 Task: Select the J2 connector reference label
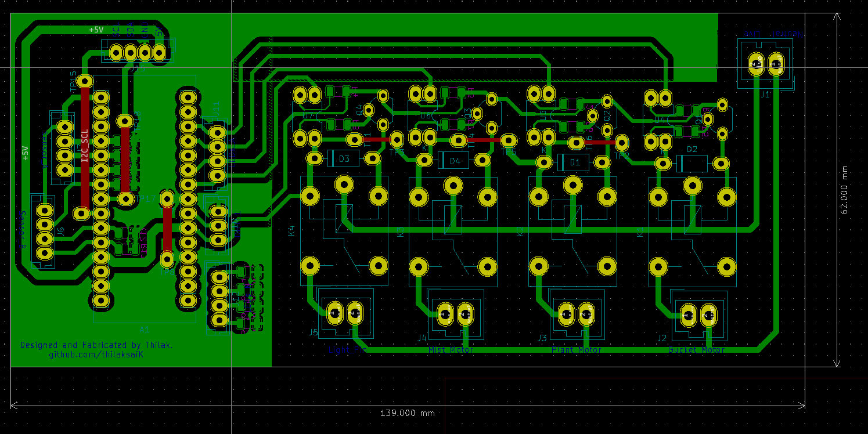[662, 338]
